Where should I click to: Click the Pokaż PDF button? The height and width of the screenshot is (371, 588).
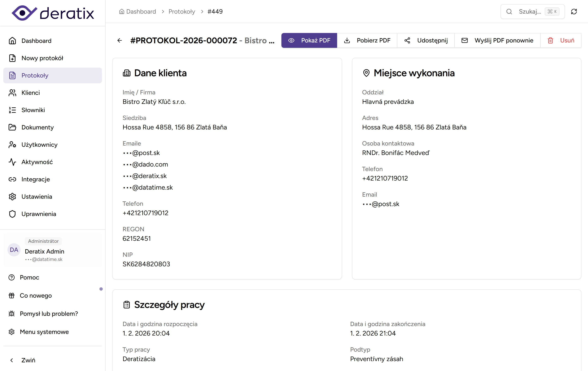click(x=309, y=40)
